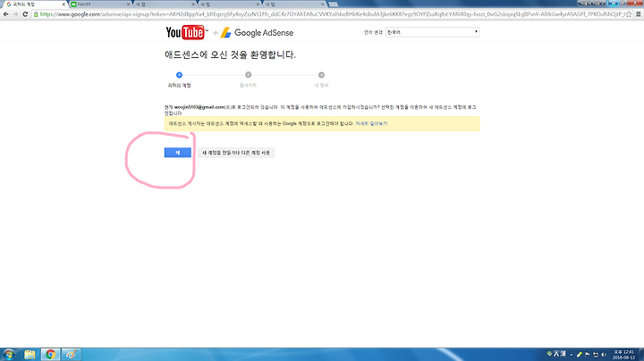644x361 pixels.
Task: Open the Action Center flag icon
Action: click(x=588, y=355)
